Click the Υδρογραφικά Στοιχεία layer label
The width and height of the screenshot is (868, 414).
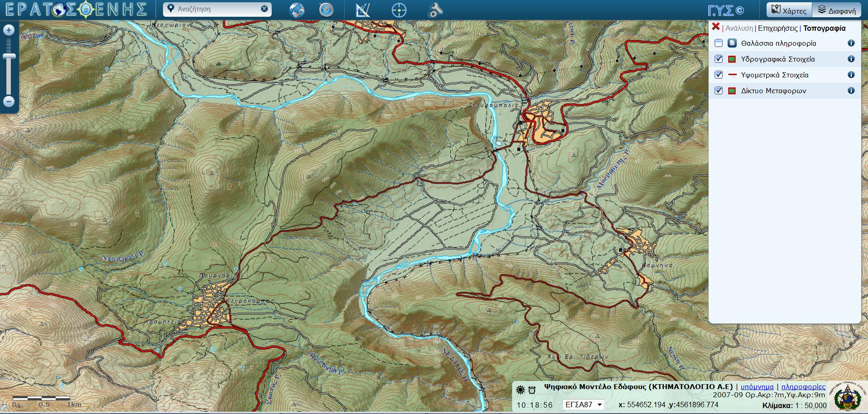coord(777,59)
